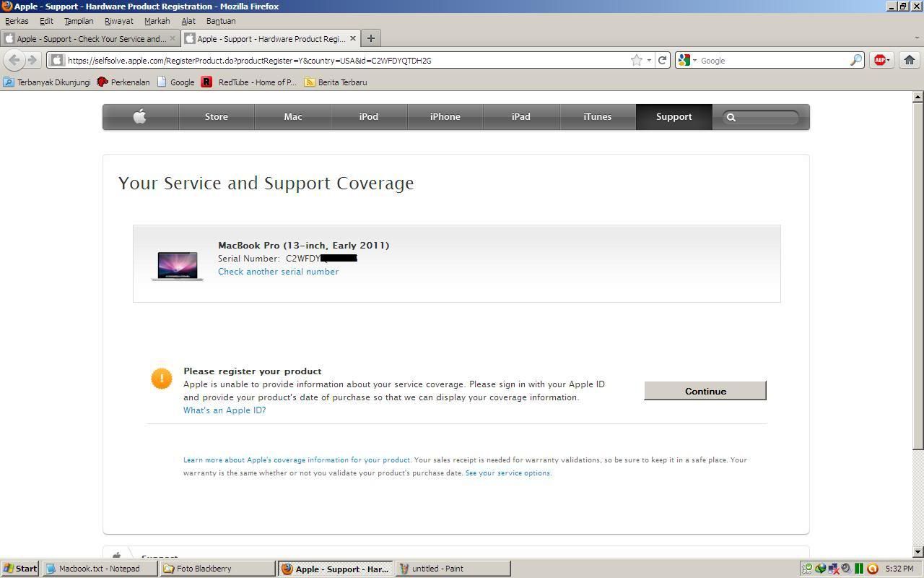924x578 pixels.
Task: Click the Google search engine icon
Action: (x=684, y=61)
